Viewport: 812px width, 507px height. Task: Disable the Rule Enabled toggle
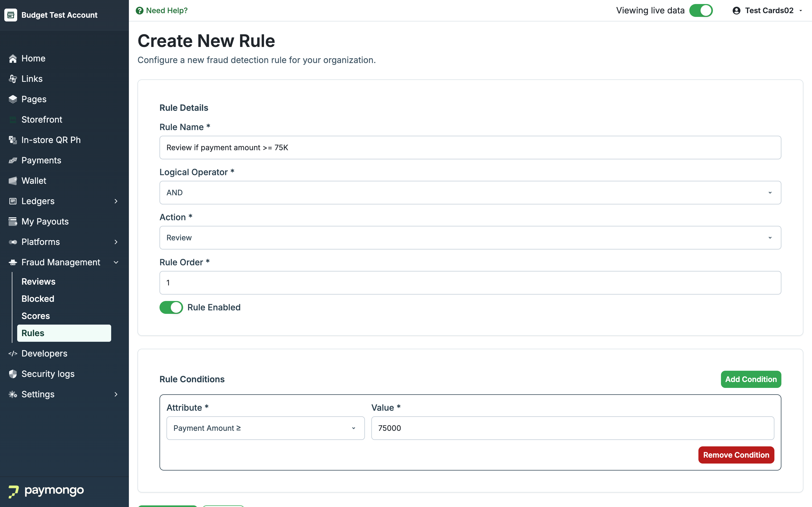click(x=171, y=307)
